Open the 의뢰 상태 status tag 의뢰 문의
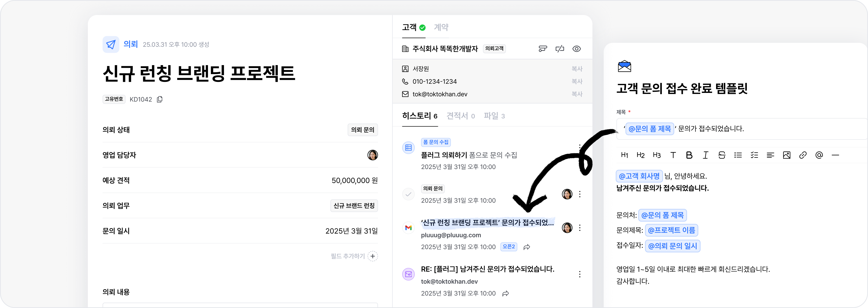The height and width of the screenshot is (308, 868). point(363,130)
